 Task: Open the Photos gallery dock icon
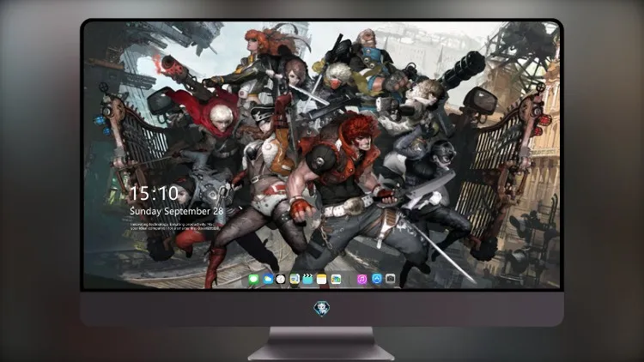click(336, 280)
